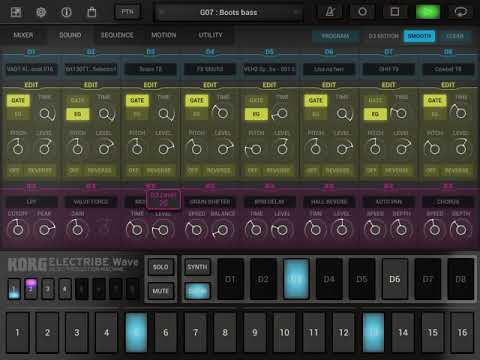
Task: Click the green play button
Action: point(428,12)
